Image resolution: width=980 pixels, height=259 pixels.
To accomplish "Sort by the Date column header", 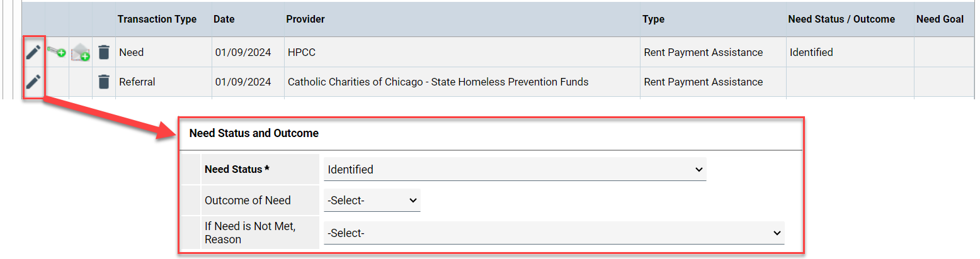I will pyautogui.click(x=224, y=19).
